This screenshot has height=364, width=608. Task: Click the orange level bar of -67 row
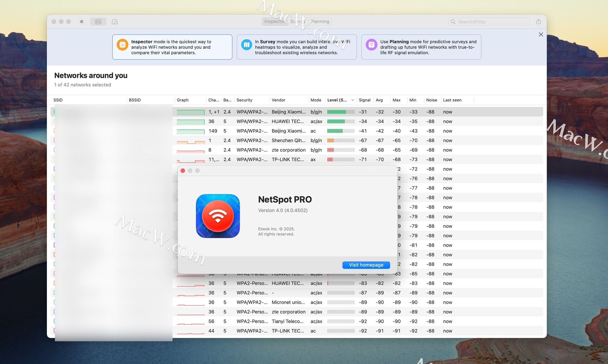(x=341, y=140)
